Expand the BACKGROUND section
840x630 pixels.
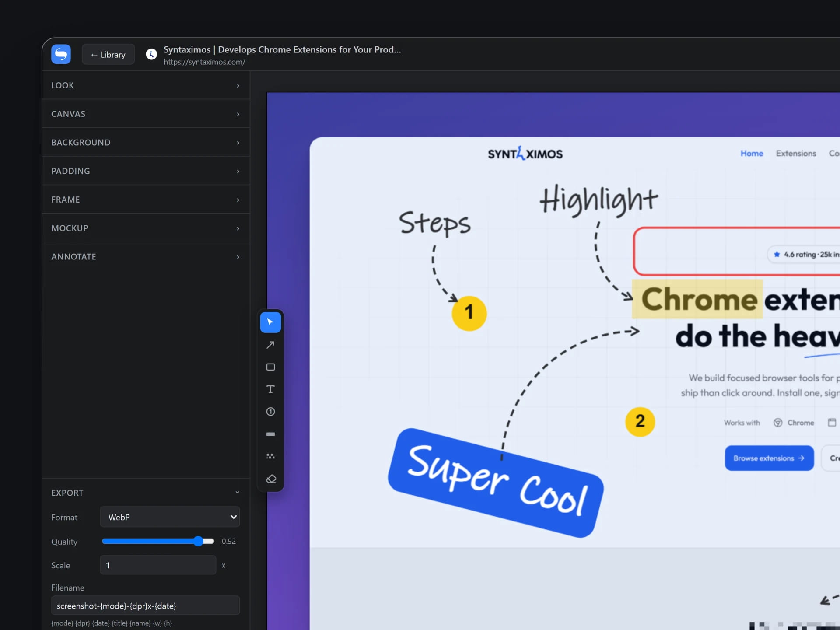coord(146,142)
